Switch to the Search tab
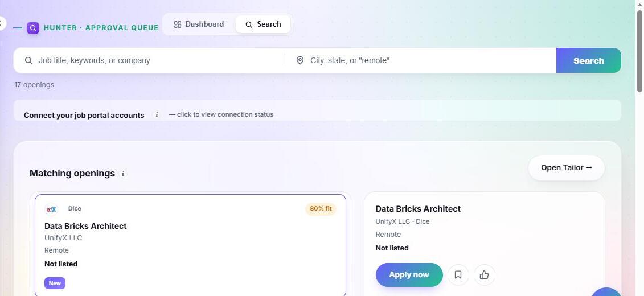The height and width of the screenshot is (296, 644). coord(263,24)
